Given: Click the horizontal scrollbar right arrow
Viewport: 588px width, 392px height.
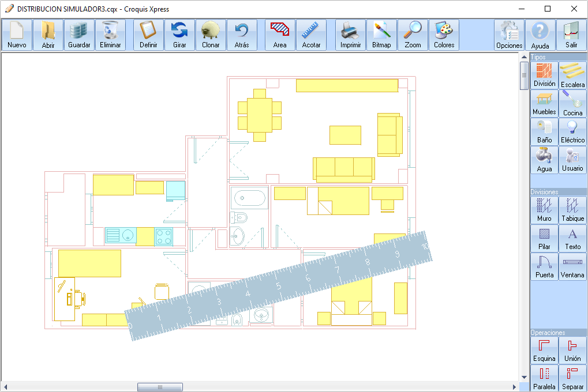Looking at the screenshot, I should (515, 387).
